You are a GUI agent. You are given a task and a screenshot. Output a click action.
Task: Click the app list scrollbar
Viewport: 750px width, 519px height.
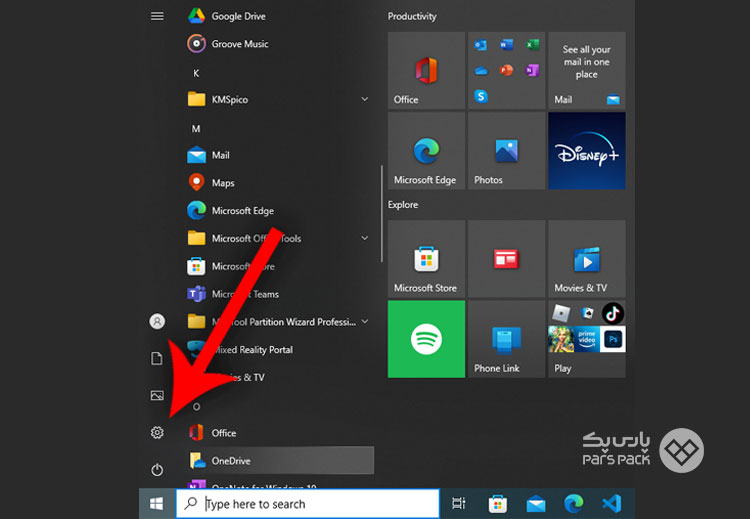(x=382, y=213)
